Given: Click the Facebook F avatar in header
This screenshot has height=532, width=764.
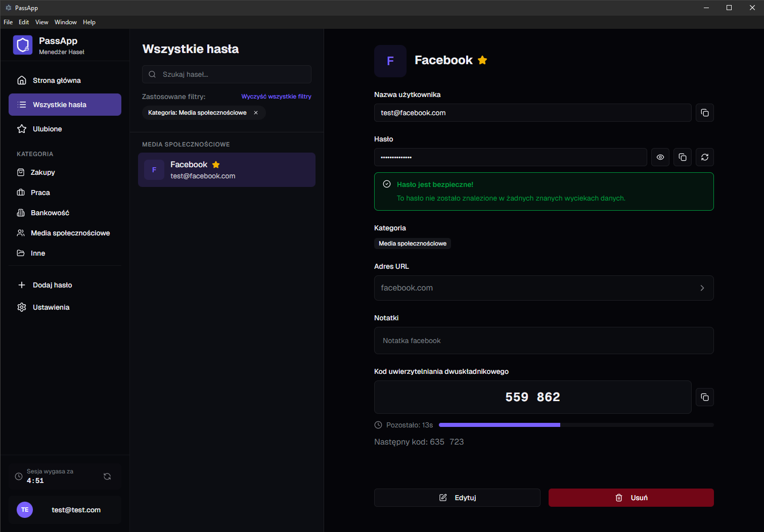Looking at the screenshot, I should [x=390, y=61].
